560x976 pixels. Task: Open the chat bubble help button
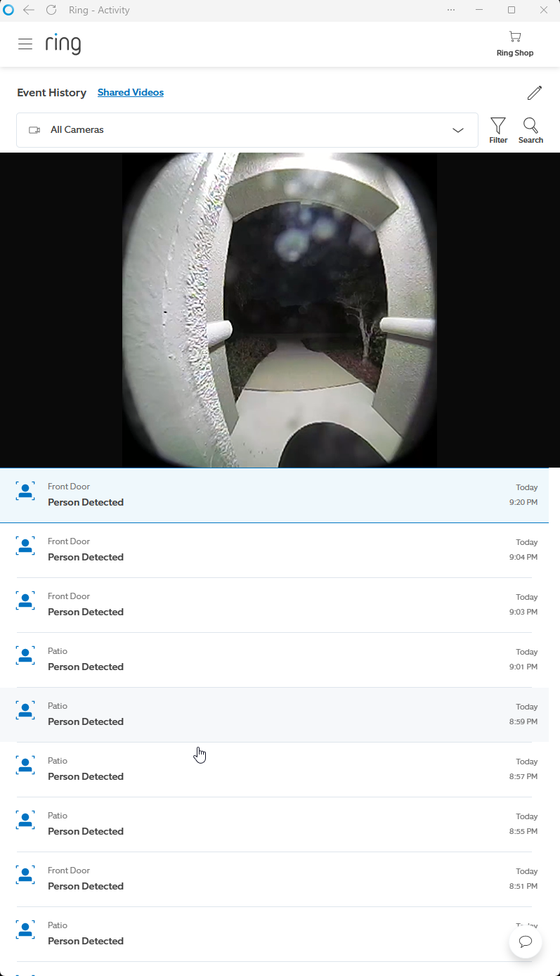[x=526, y=942]
